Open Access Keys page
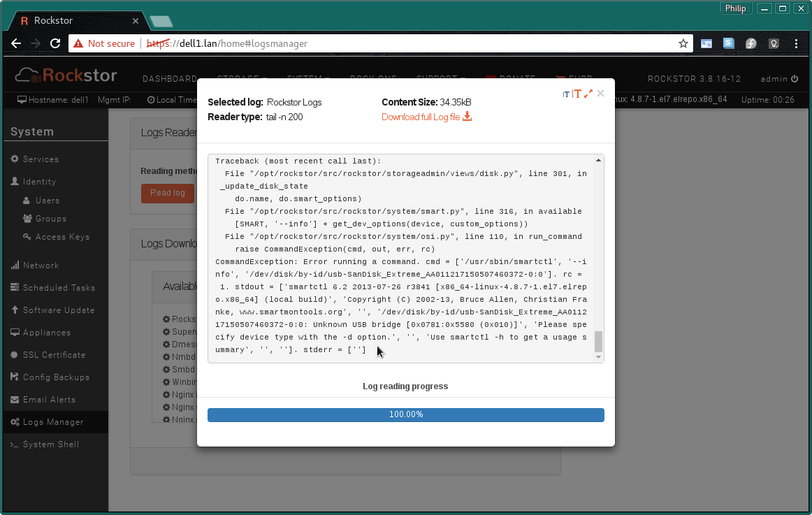812x515 pixels. click(x=56, y=237)
